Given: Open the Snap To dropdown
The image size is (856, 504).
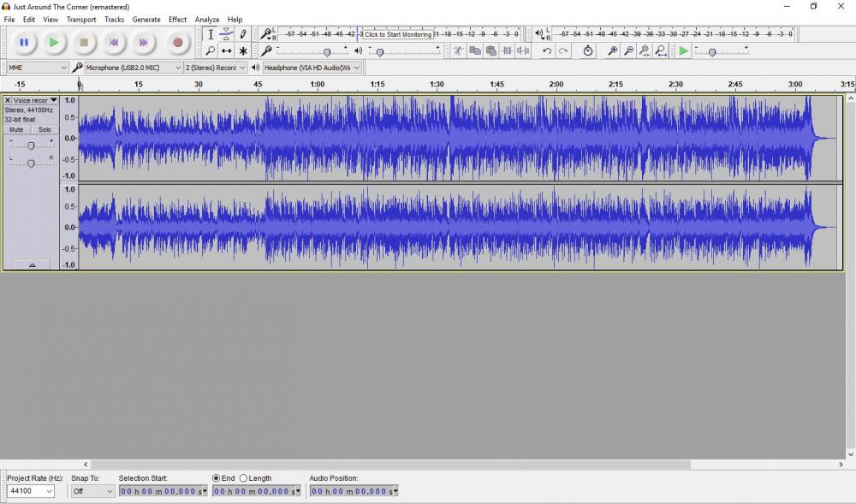Looking at the screenshot, I should [92, 491].
